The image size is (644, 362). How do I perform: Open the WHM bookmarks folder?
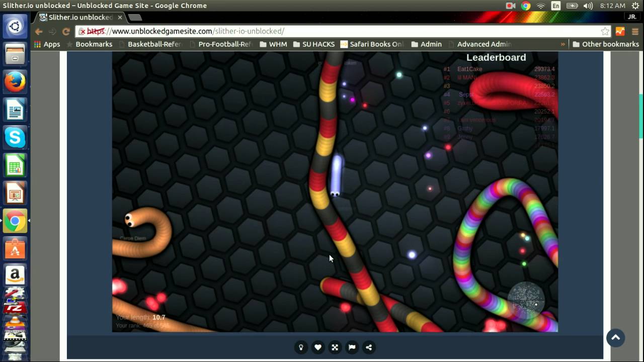[273, 44]
